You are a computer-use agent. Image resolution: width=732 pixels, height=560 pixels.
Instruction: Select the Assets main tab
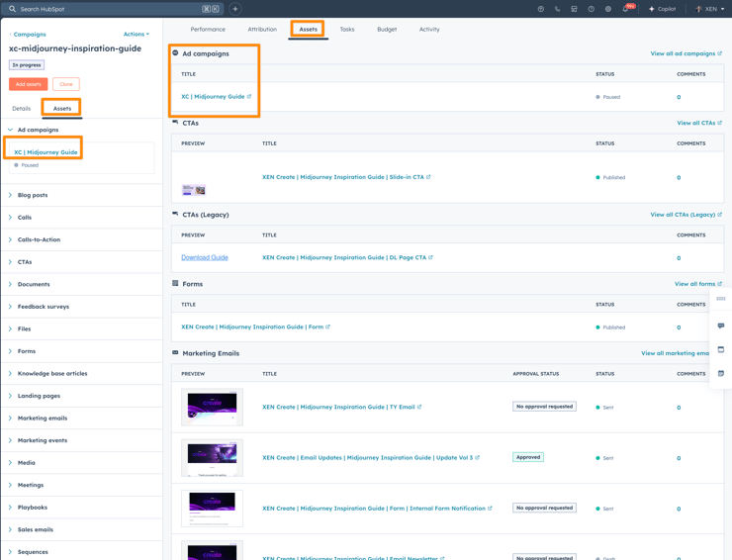click(308, 30)
